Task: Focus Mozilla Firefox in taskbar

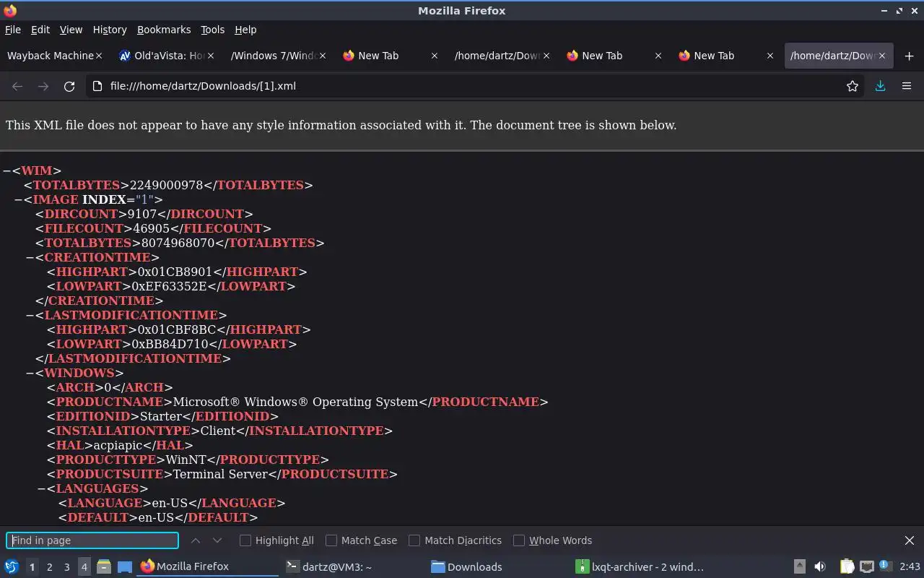Action: click(x=207, y=567)
